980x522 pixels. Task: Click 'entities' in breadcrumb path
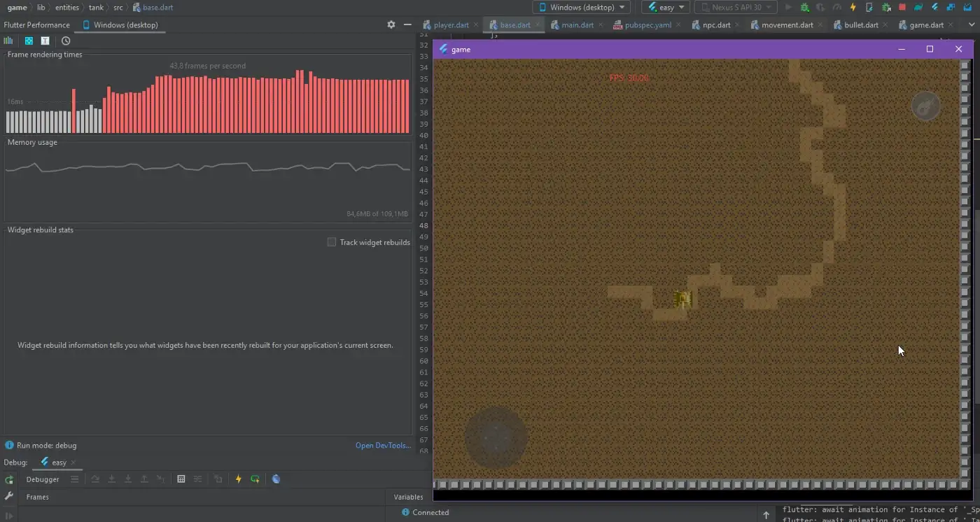coord(67,7)
